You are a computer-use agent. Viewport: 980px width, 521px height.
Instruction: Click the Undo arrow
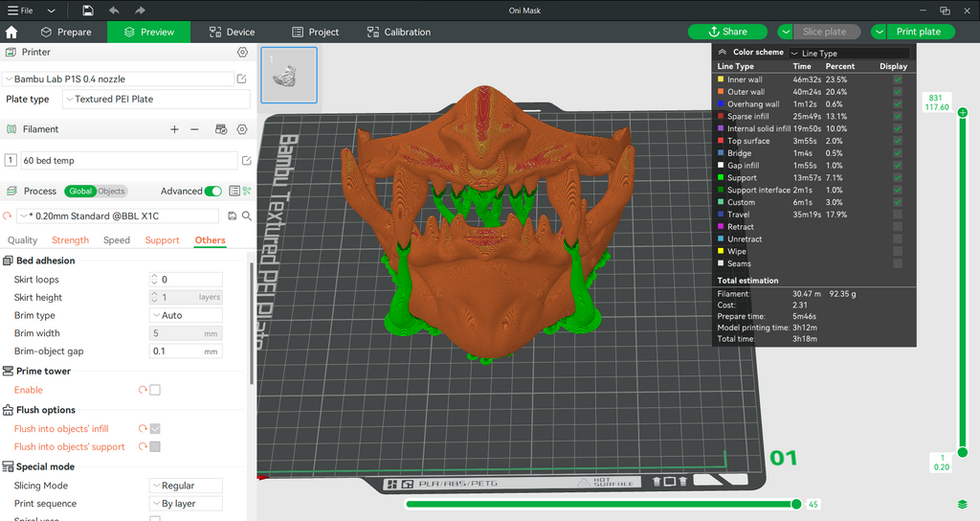click(x=114, y=10)
